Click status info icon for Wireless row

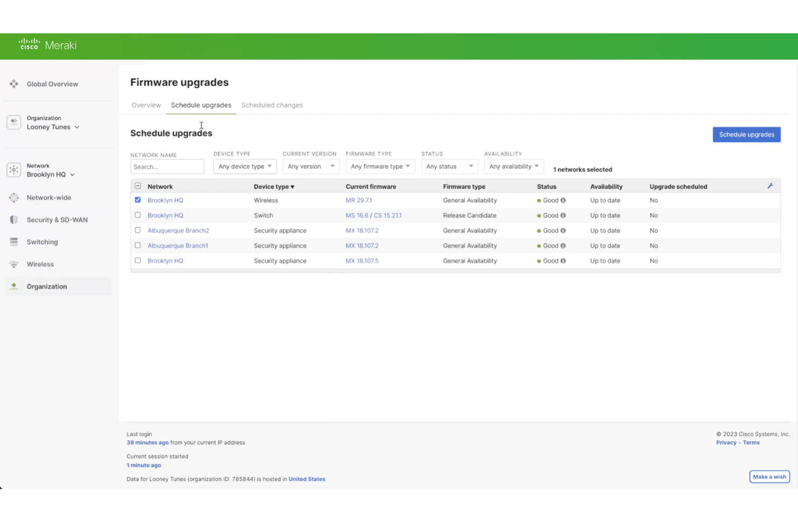(563, 200)
